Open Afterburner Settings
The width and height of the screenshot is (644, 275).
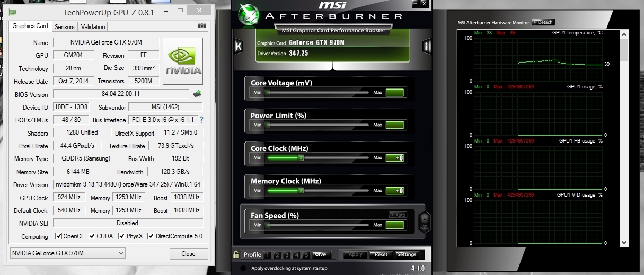coord(407,255)
